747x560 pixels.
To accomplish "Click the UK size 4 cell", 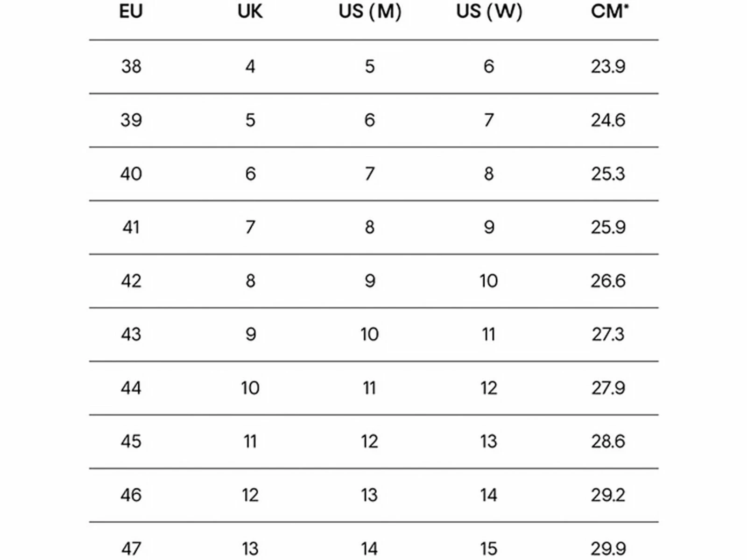I will (250, 66).
